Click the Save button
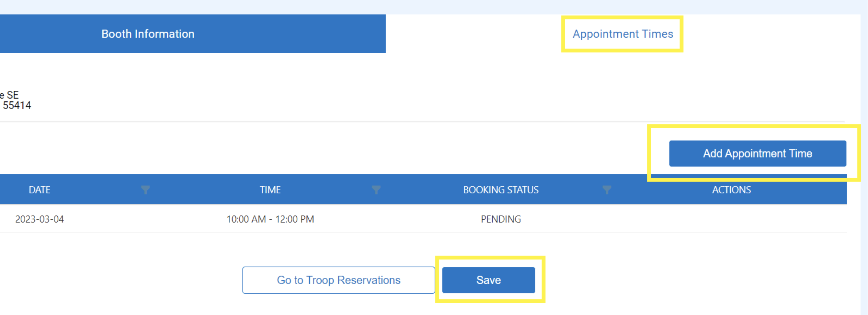This screenshot has width=868, height=315. pos(489,280)
